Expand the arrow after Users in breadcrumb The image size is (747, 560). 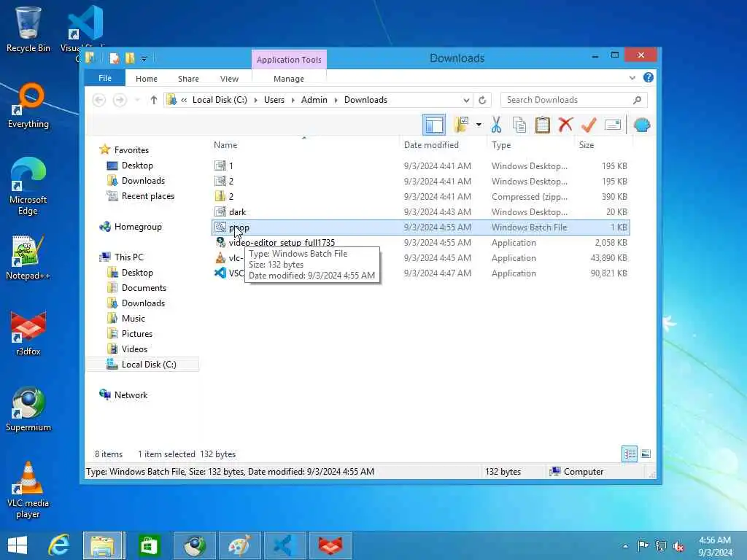(x=293, y=100)
